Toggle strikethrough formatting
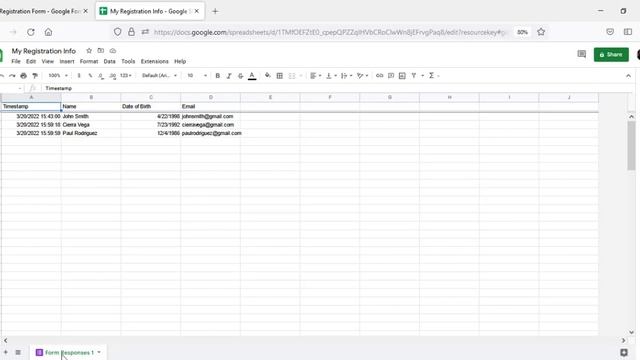Viewport: 640px width, 360px height. click(x=240, y=76)
